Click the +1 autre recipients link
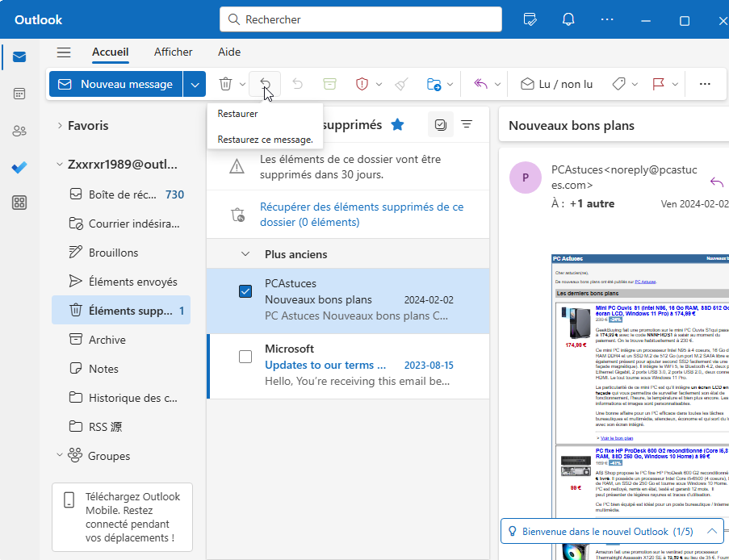 click(592, 203)
